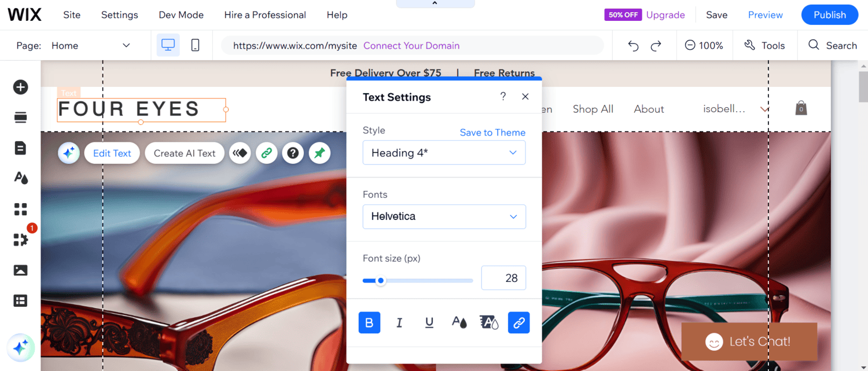Switch to mobile view
The image size is (868, 371).
(x=196, y=45)
